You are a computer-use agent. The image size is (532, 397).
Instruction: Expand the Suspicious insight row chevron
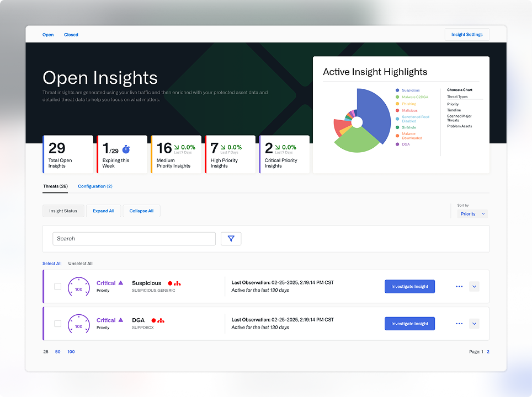click(x=474, y=287)
